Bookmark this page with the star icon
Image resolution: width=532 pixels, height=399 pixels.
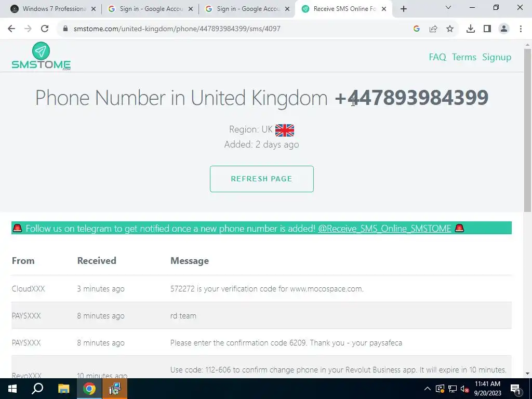click(x=450, y=29)
